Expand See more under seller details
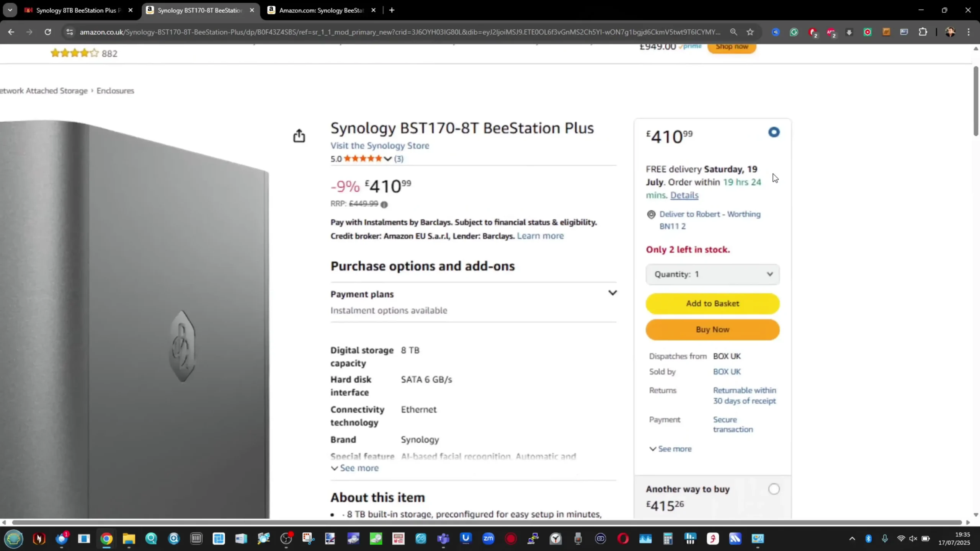Image resolution: width=980 pixels, height=551 pixels. point(670,449)
